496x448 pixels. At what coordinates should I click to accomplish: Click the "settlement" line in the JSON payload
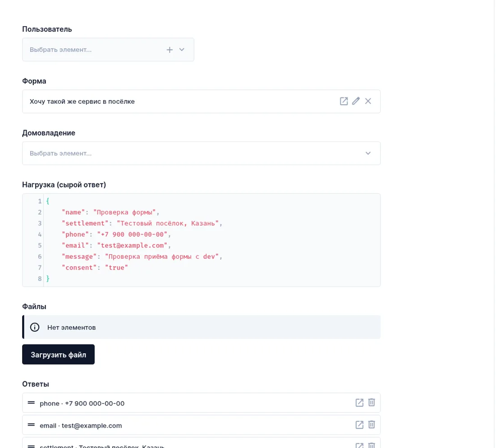(x=142, y=223)
